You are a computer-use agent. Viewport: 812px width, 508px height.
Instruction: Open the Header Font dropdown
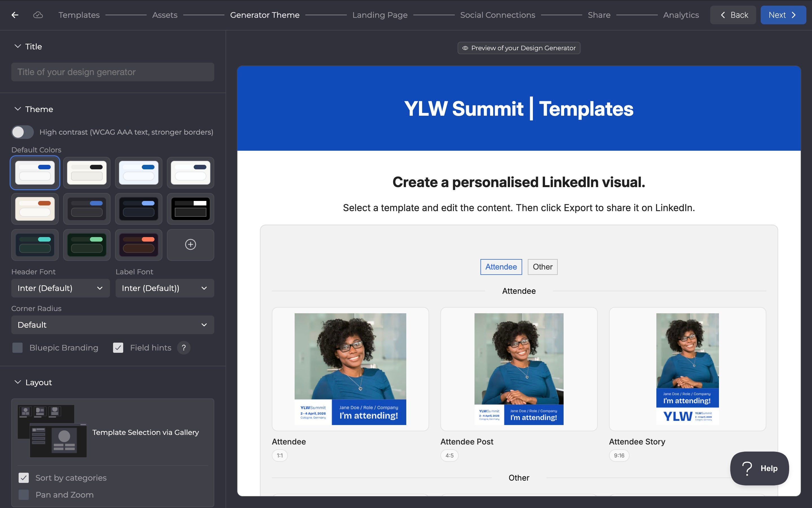pyautogui.click(x=60, y=288)
